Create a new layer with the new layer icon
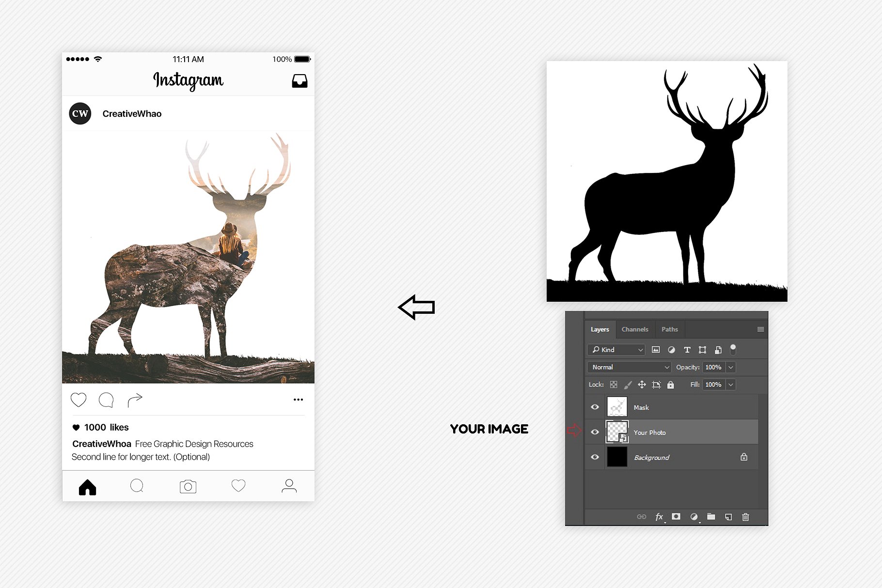The height and width of the screenshot is (588, 882). [728, 517]
